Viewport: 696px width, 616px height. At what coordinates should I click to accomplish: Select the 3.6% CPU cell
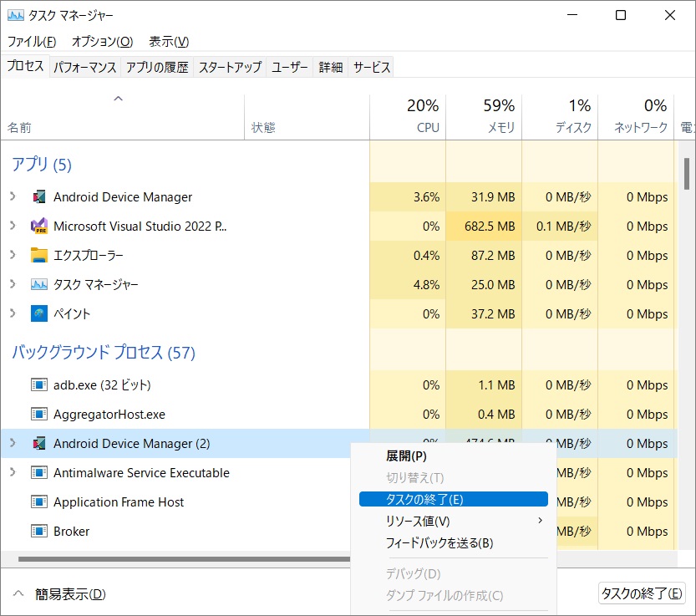408,196
